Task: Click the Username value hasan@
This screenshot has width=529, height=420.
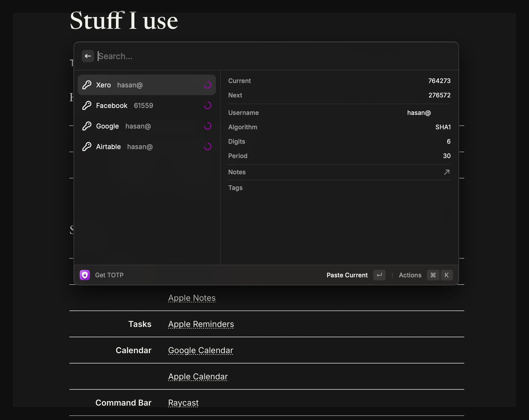Action: point(419,113)
